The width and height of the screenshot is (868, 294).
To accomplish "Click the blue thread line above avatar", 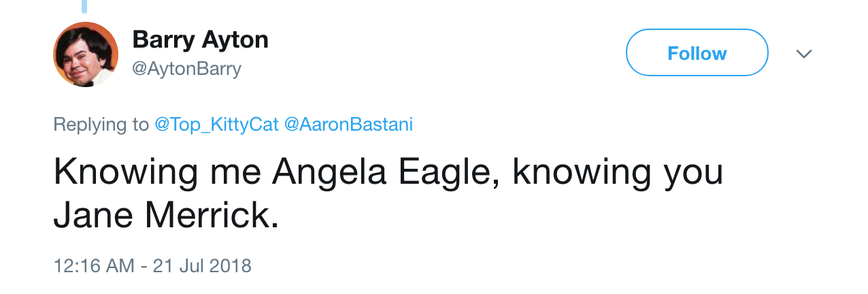I will 84,6.
